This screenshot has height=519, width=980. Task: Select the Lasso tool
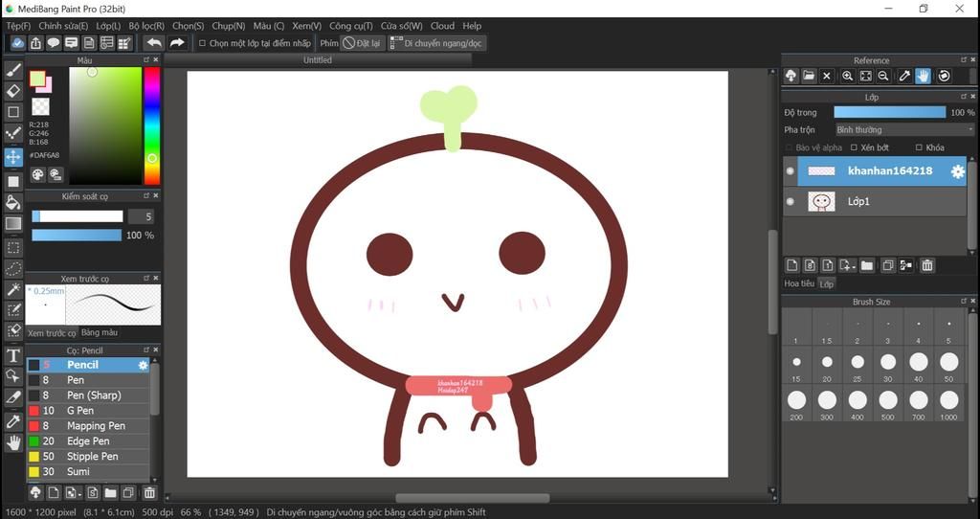13,269
